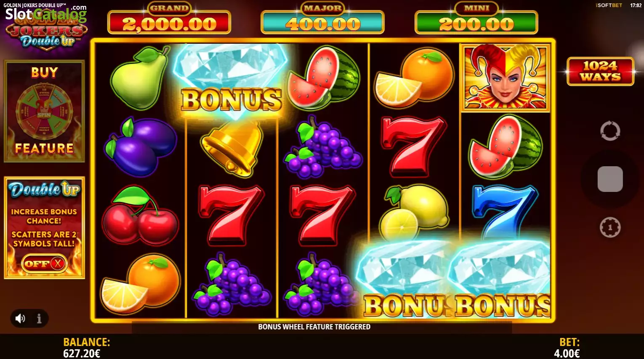Select the Mini 200.00 jackpot display
This screenshot has width=644, height=359.
click(476, 19)
